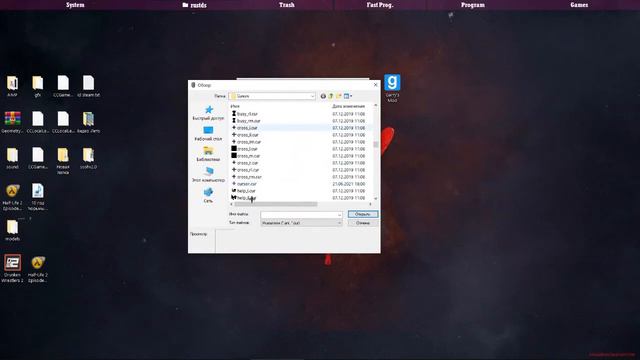
Task: Click the scroll-left arrow of the file list
Action: click(232, 204)
